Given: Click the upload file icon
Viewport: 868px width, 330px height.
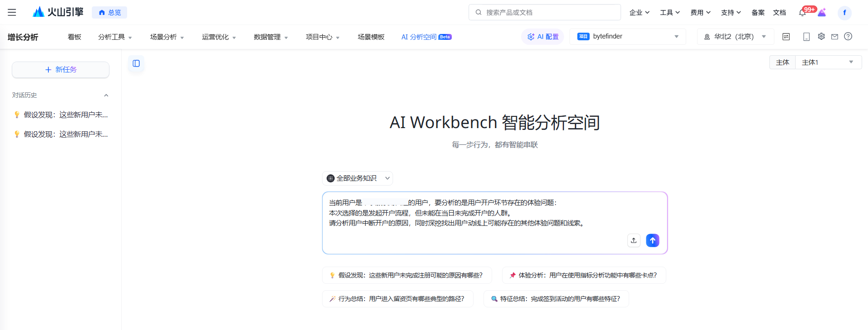Looking at the screenshot, I should pos(634,240).
